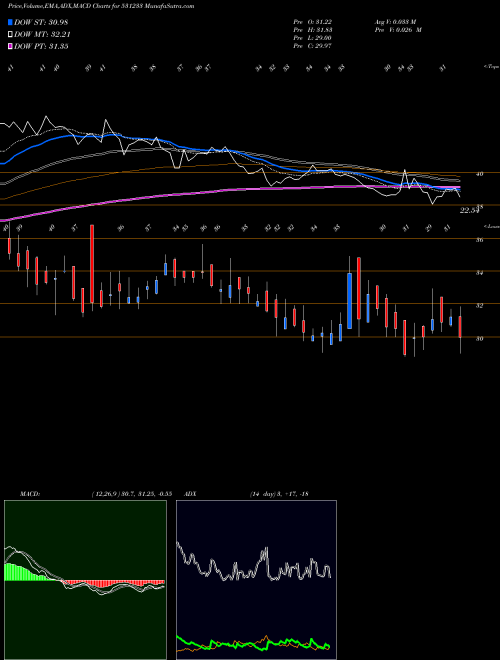Select the 'DOW ST: 30.98' legend text

pyautogui.click(x=41, y=22)
